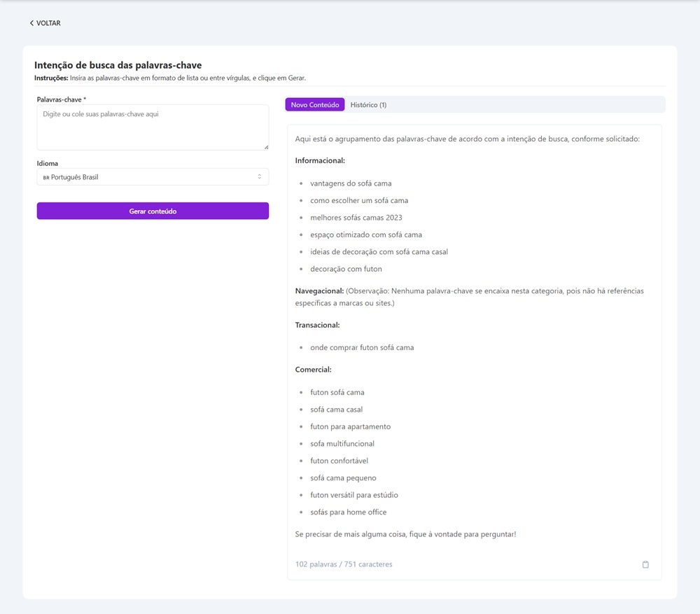The image size is (700, 614).
Task: Grab the keywords textarea resize handle
Action: [x=266, y=147]
